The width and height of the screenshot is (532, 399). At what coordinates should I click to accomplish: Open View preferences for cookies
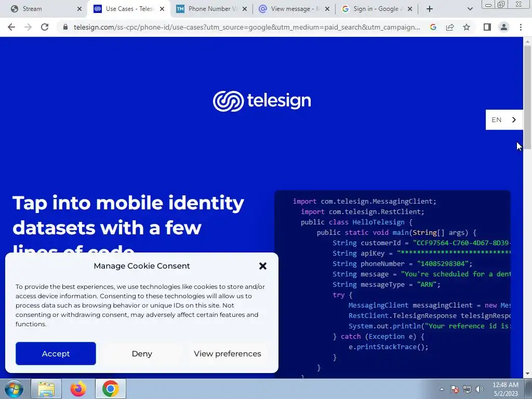(228, 353)
